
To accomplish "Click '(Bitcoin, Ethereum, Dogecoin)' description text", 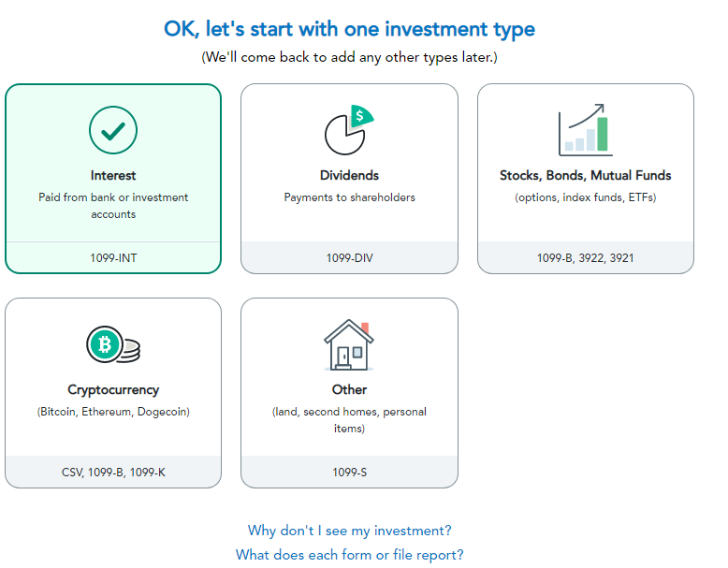I will (x=113, y=412).
